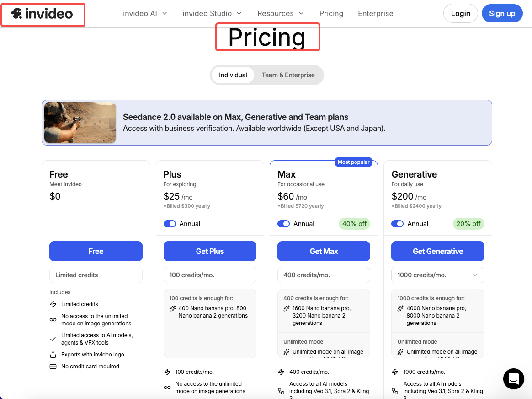Click sparkle icon beside 1600 Nano banana pro
The width and height of the screenshot is (532, 399).
pos(287,308)
